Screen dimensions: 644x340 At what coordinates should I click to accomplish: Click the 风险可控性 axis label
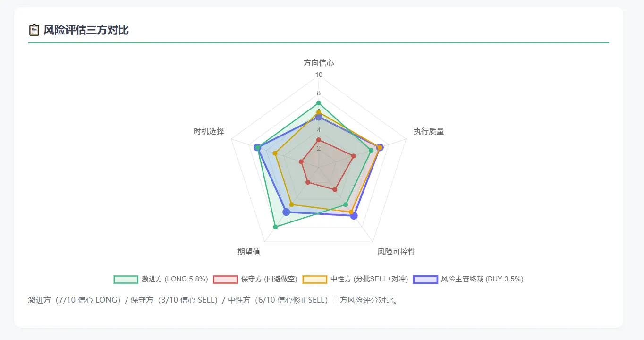point(397,252)
